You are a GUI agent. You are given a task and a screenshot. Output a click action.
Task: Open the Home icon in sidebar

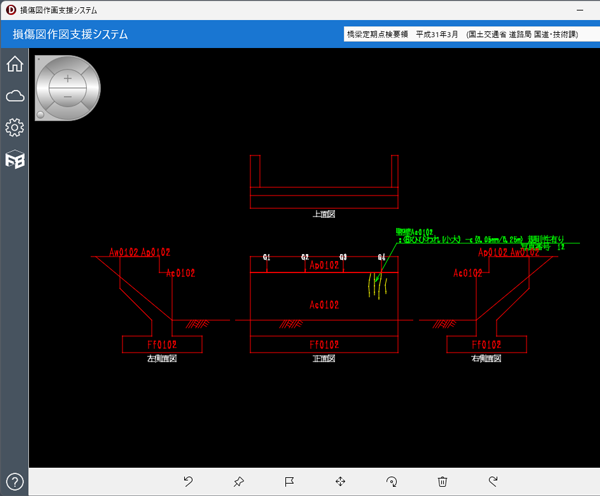[15, 64]
